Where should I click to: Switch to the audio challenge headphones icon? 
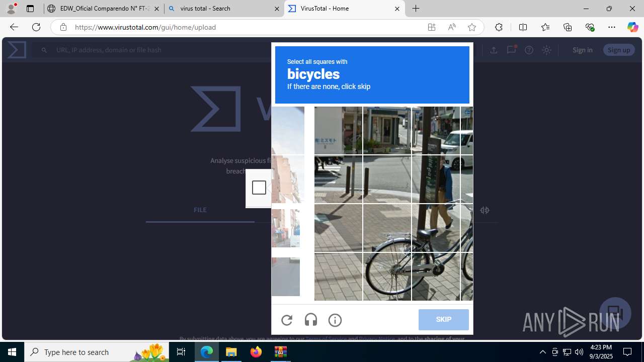(311, 320)
